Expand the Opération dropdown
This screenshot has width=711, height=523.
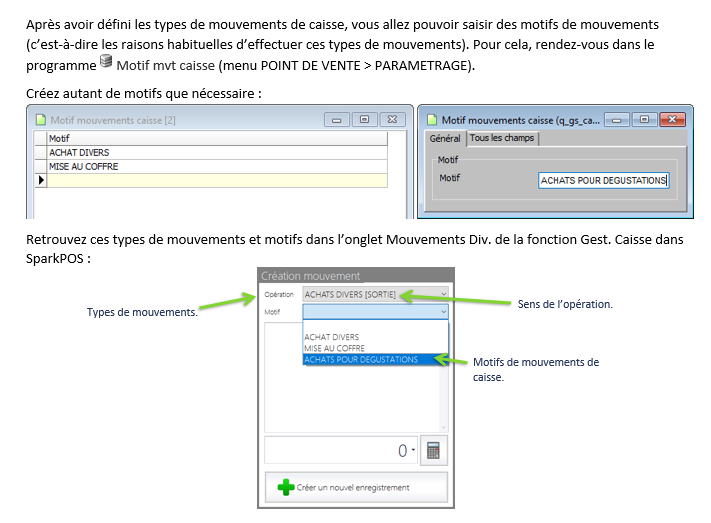(443, 295)
